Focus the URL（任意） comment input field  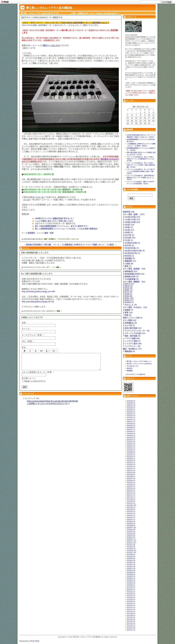38,344
